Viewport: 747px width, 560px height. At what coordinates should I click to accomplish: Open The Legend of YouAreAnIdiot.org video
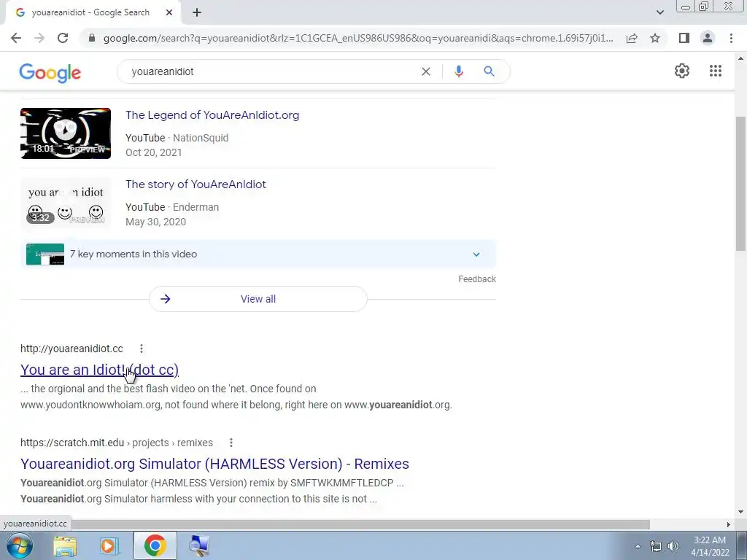point(212,115)
